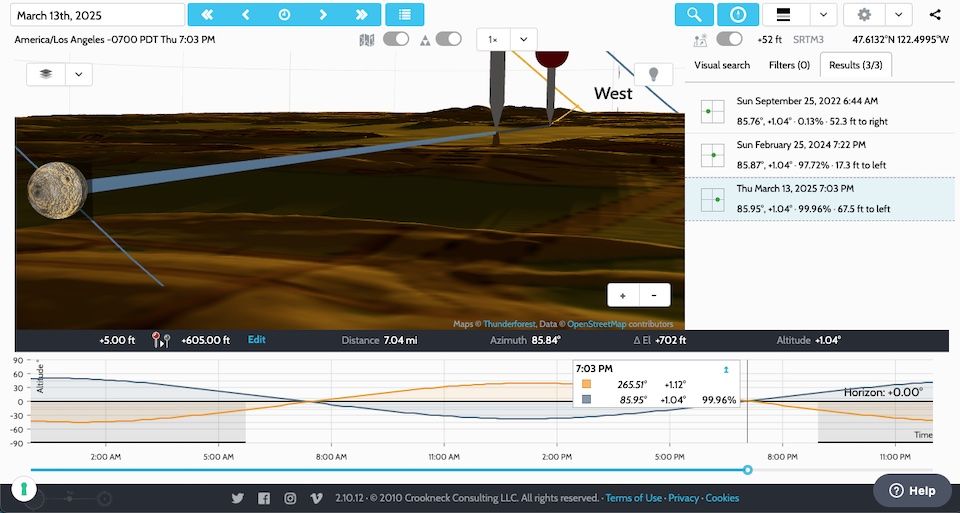Click the share icon
The width and height of the screenshot is (960, 513).
(x=935, y=15)
